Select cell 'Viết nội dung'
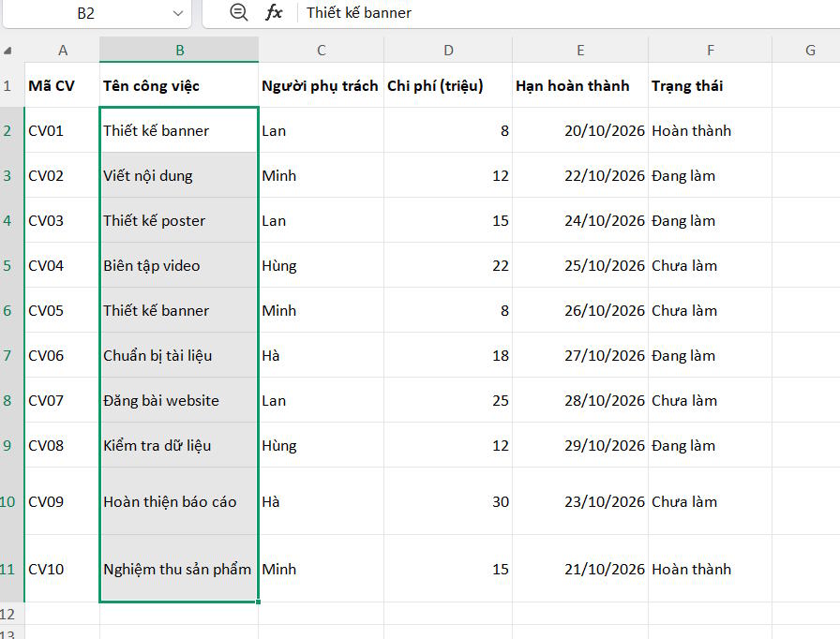The image size is (840, 639). click(179, 175)
